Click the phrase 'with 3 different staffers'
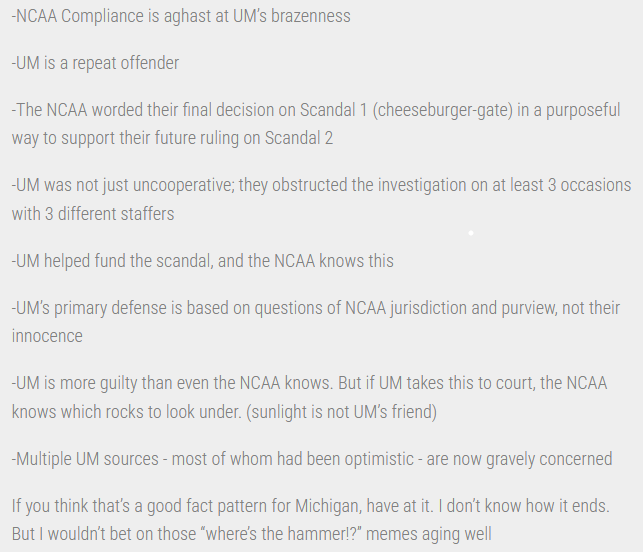643x552 pixels. [x=93, y=214]
